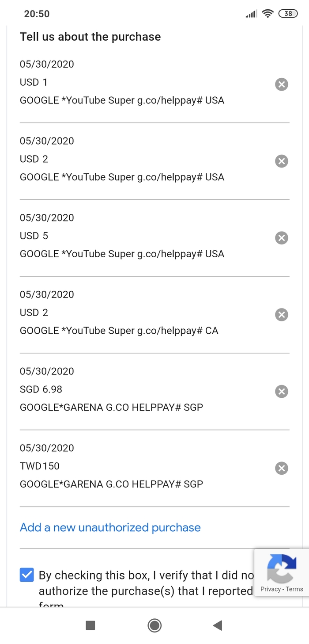Tap the Android home circle button

coord(154,625)
